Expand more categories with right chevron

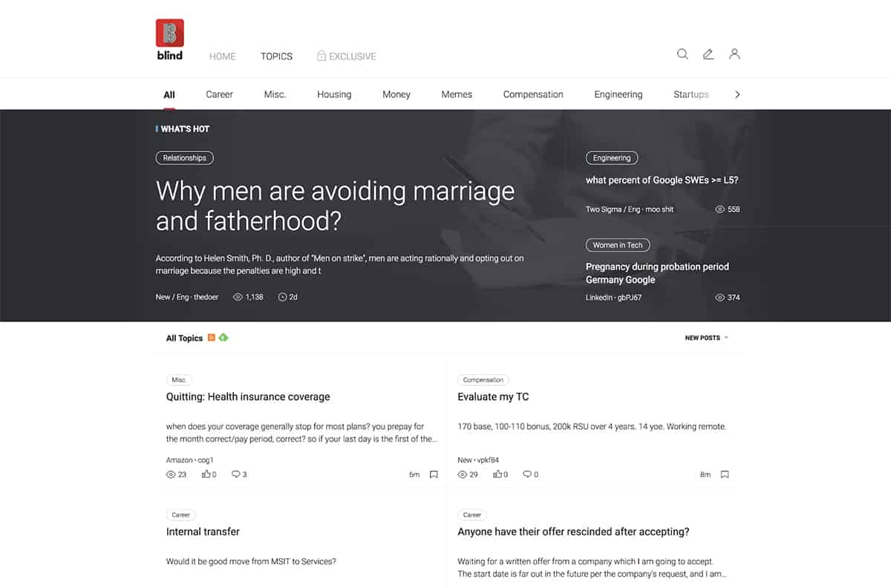tap(737, 94)
